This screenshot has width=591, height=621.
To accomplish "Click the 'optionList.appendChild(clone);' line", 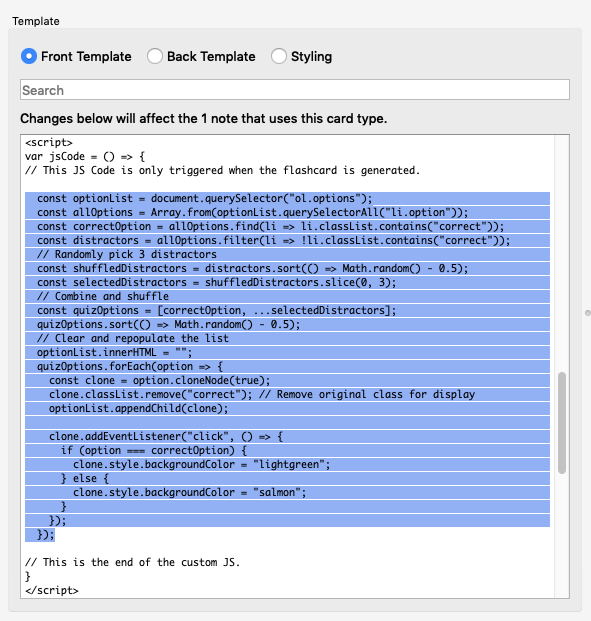I will [139, 408].
